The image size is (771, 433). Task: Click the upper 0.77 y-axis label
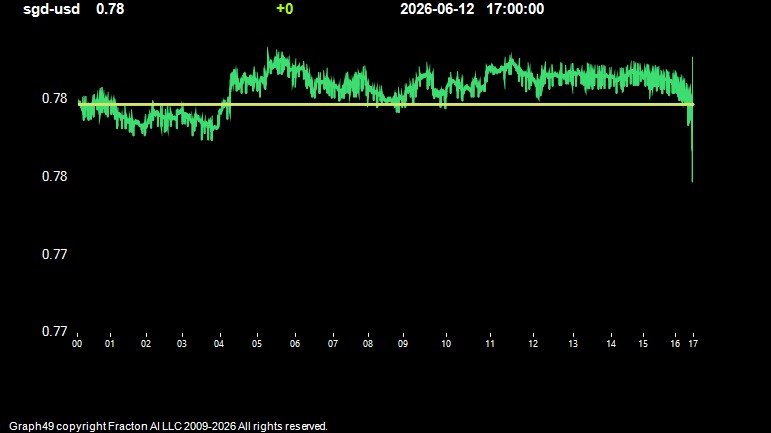pos(55,254)
